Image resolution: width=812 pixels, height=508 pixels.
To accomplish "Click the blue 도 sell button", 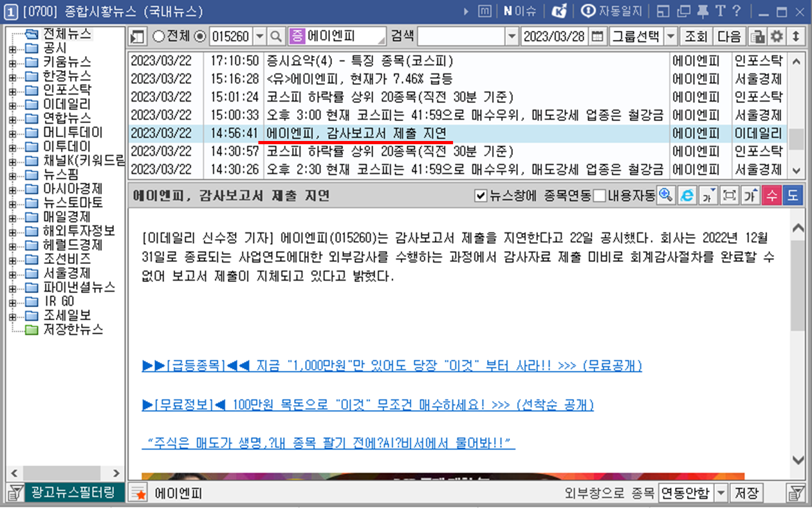I will [x=792, y=195].
